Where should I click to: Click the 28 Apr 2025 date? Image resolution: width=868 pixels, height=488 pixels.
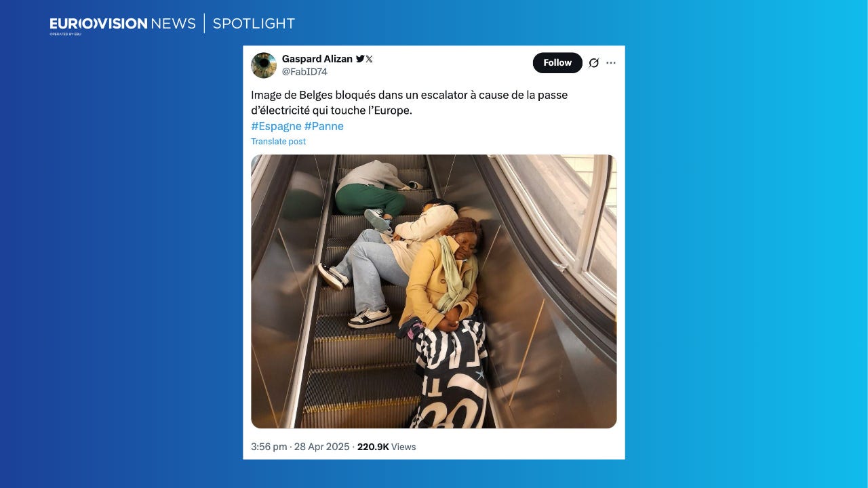click(321, 447)
